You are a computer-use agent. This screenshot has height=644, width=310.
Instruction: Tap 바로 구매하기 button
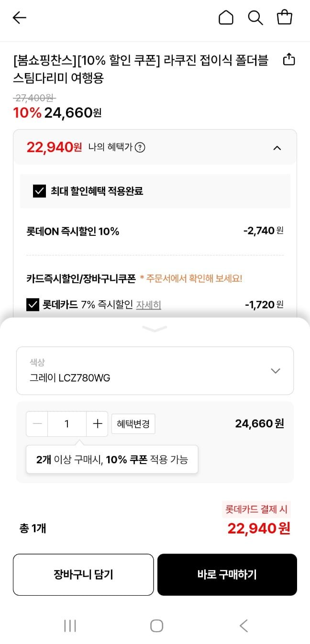pos(227,575)
